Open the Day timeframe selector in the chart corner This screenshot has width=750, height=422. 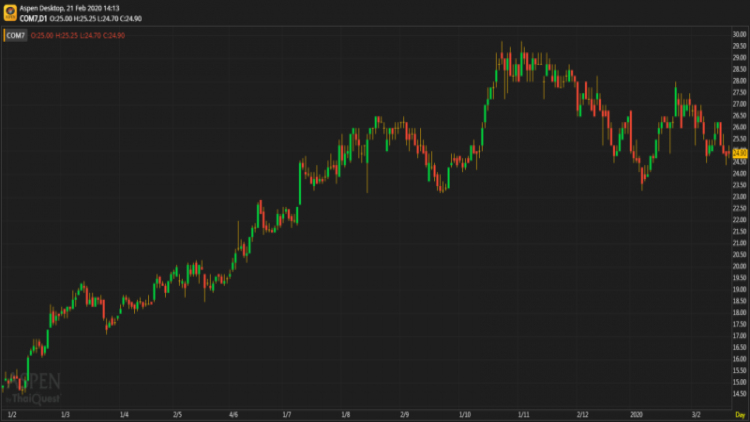(740, 415)
